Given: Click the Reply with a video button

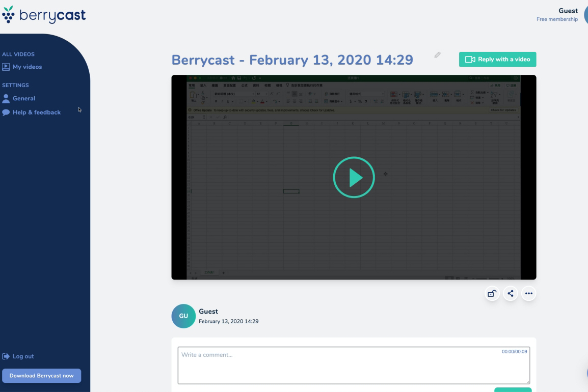Looking at the screenshot, I should tap(497, 60).
